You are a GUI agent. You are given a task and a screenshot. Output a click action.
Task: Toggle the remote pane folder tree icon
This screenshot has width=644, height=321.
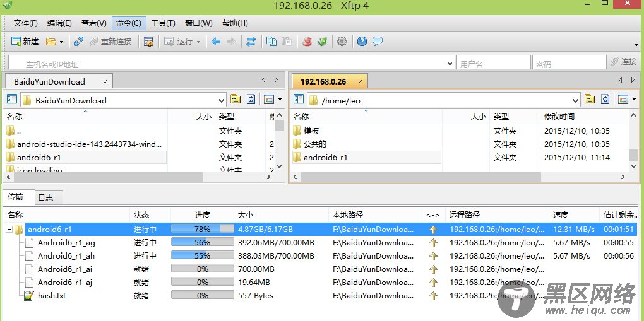(x=299, y=100)
